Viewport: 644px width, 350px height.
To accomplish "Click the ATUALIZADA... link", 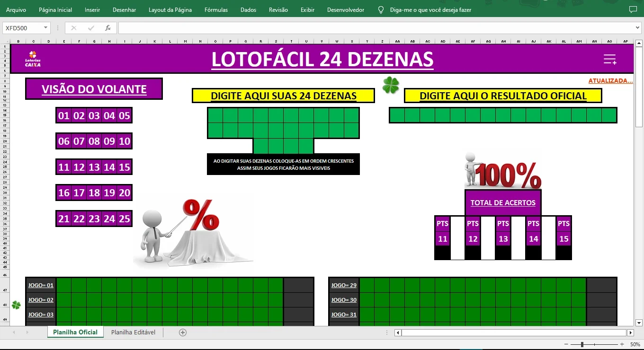I will tap(610, 81).
